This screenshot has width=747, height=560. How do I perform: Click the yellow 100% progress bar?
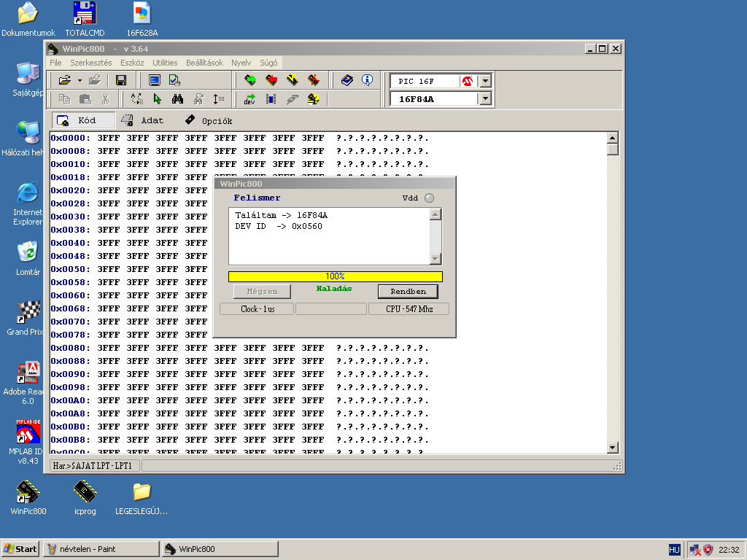pos(336,276)
